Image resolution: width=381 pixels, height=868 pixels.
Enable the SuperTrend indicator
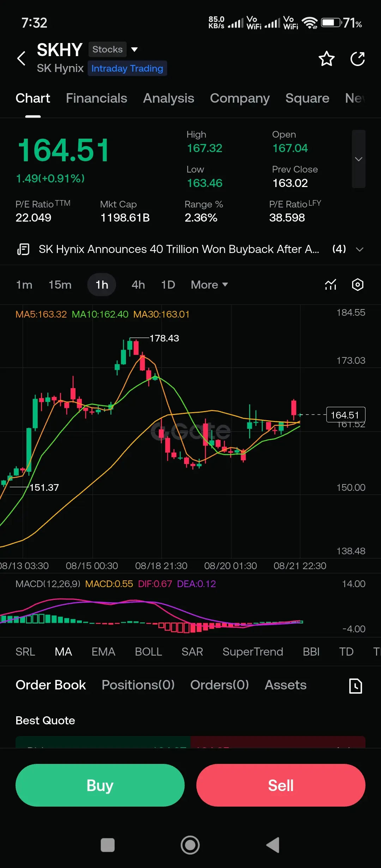click(x=253, y=652)
